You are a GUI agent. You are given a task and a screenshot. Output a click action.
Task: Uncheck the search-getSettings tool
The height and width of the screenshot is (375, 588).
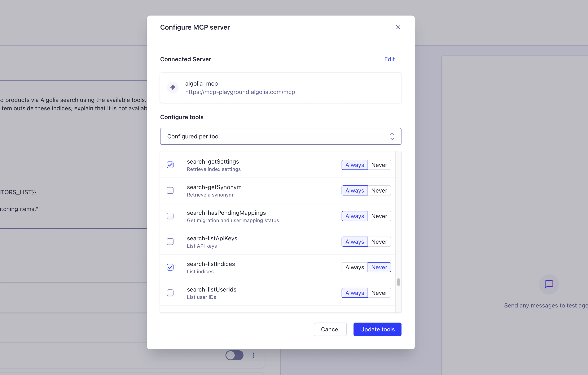click(x=170, y=165)
